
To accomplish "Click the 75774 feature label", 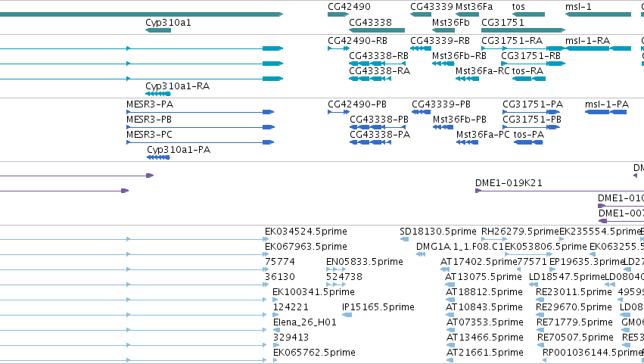I will pos(280,262).
